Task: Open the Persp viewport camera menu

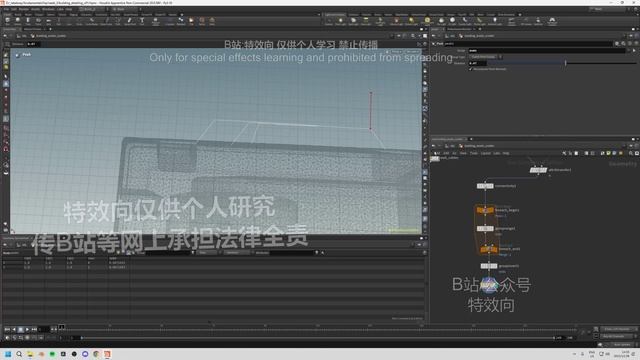Action: click(396, 52)
